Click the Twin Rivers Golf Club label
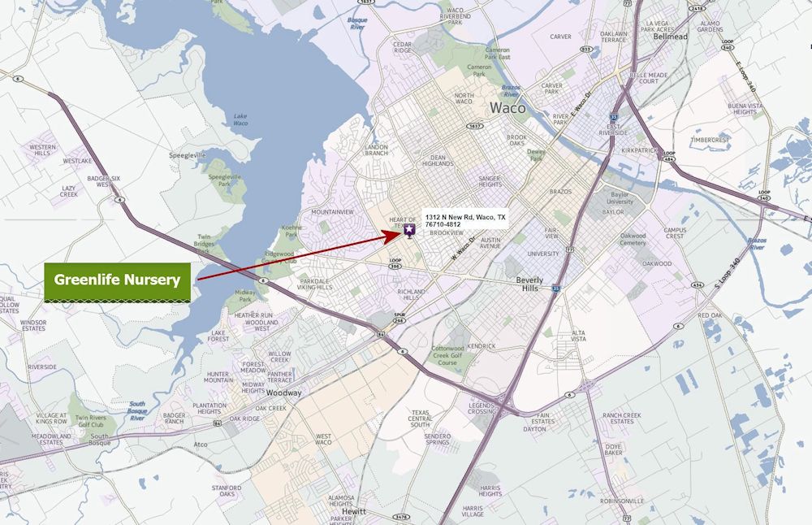The width and height of the screenshot is (812, 525). (x=91, y=421)
